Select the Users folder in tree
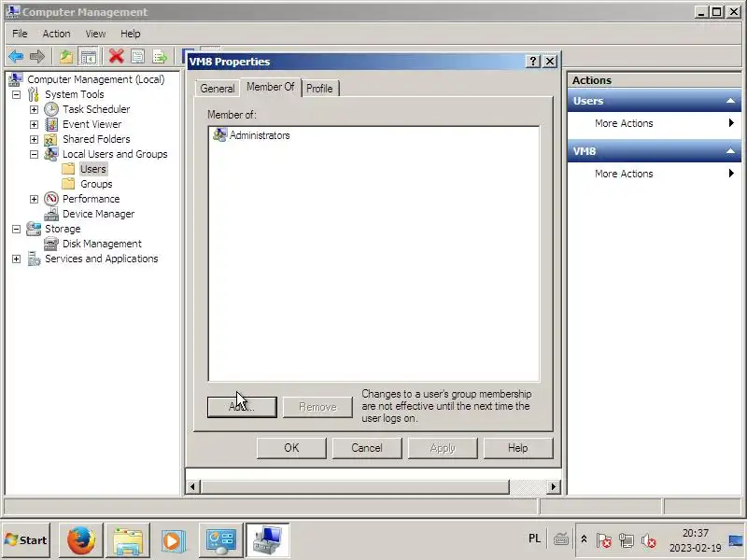Viewport: 747px width, 560px height. (x=92, y=169)
